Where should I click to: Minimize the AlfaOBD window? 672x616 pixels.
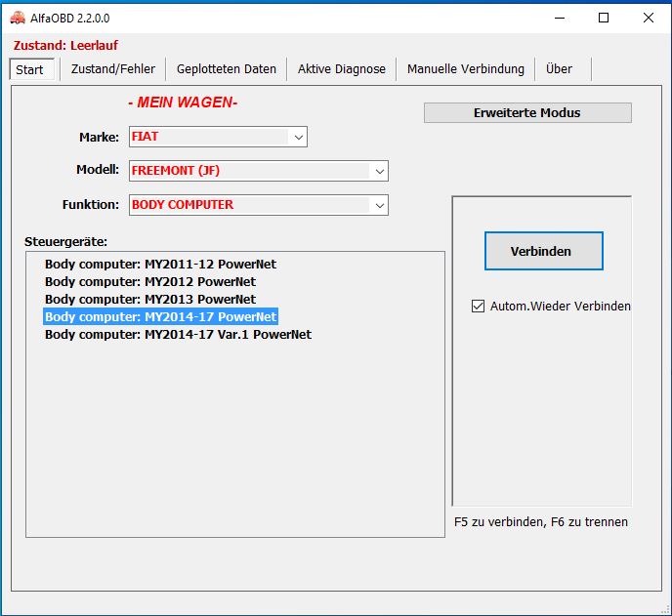pos(559,17)
